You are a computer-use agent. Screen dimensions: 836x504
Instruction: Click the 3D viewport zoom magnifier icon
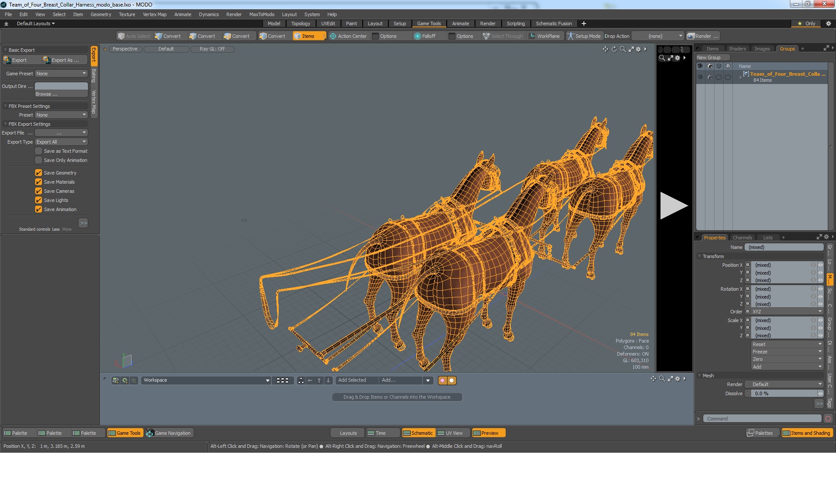tap(623, 49)
